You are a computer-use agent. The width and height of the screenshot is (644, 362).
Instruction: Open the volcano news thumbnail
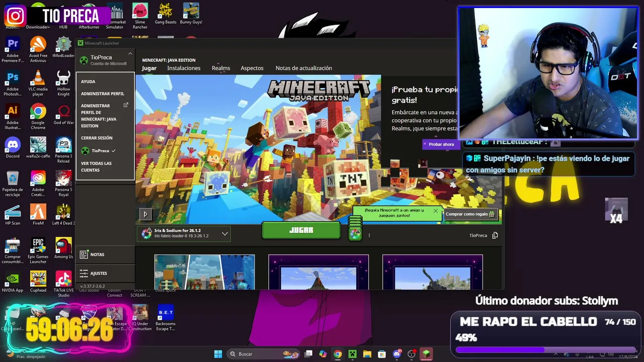click(x=318, y=272)
